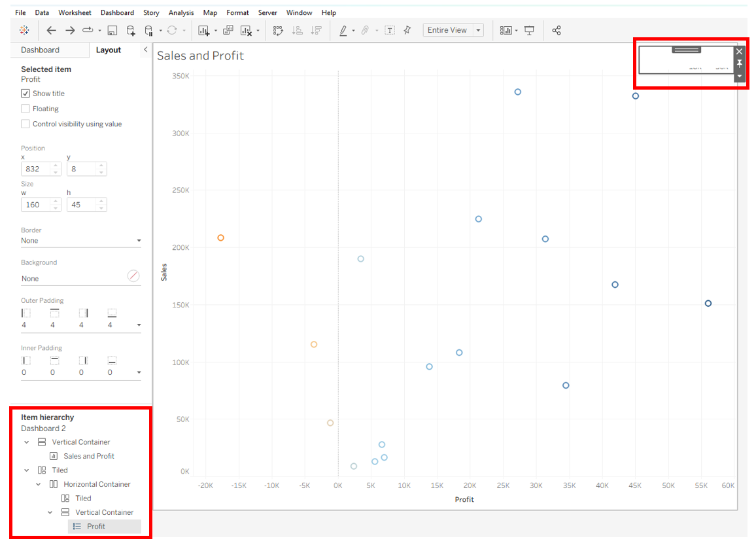Remove the Profit legend with X button
This screenshot has width=756, height=543.
point(740,51)
